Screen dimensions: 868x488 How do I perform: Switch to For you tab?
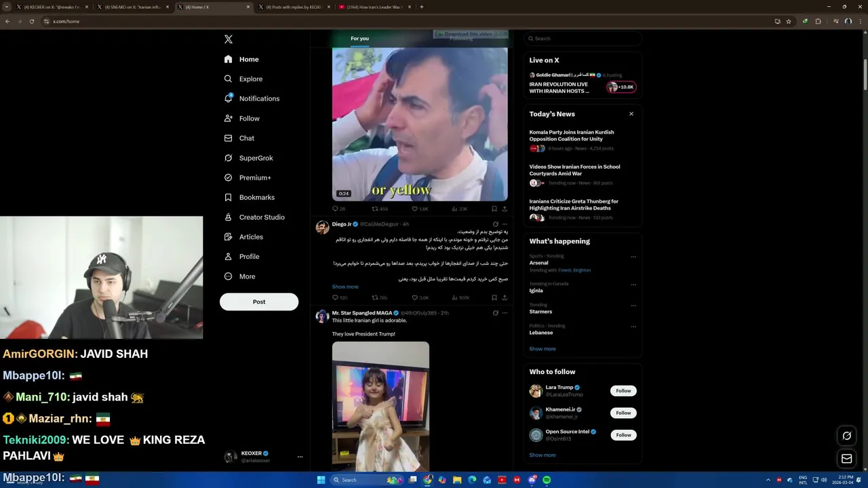(x=359, y=39)
